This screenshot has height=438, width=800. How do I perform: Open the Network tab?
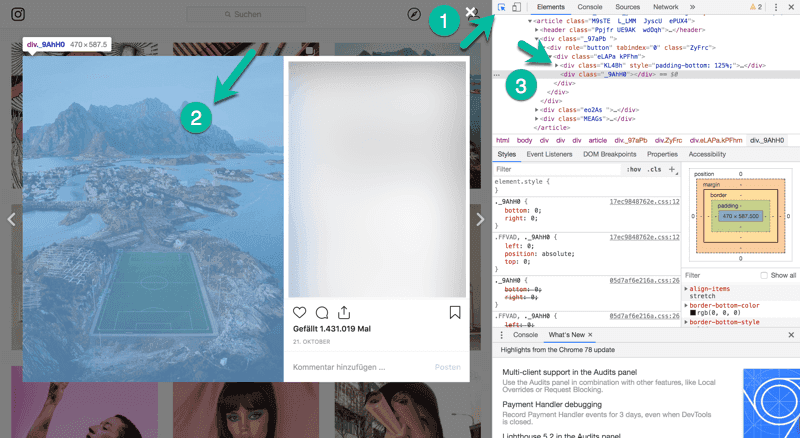(x=666, y=7)
